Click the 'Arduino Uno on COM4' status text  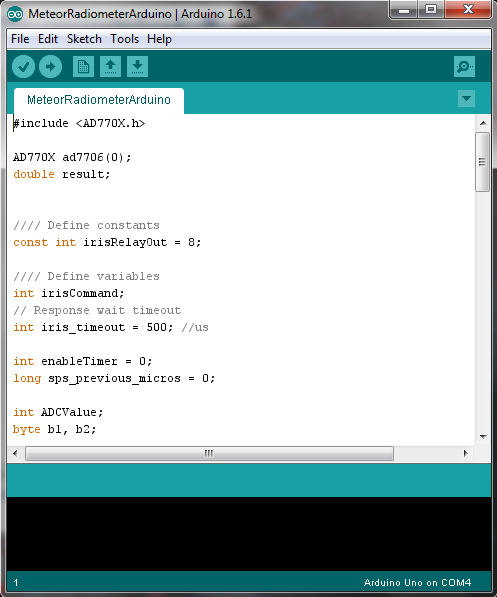click(x=417, y=583)
